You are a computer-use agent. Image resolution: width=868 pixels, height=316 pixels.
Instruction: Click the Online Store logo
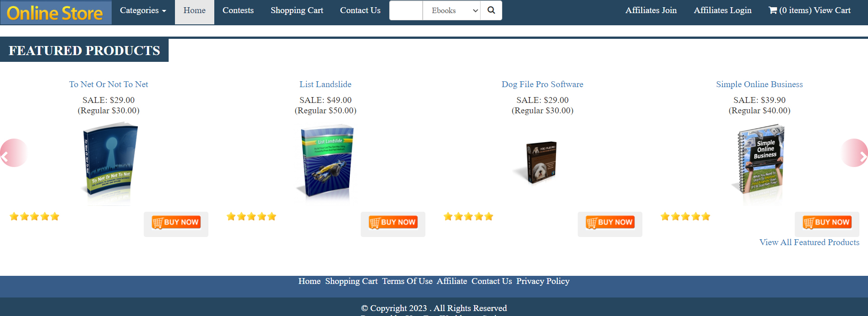point(56,13)
